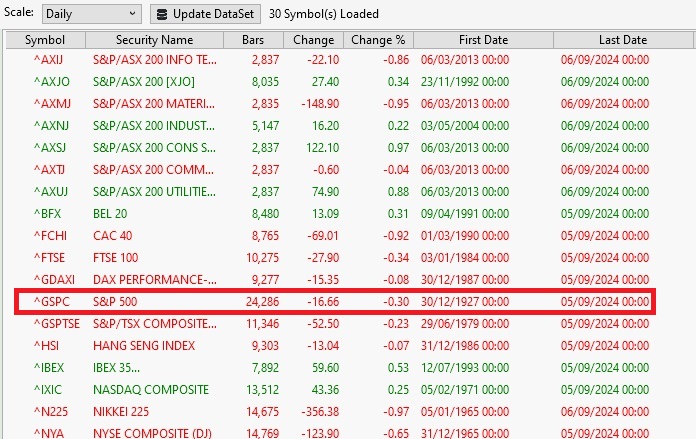
Task: Click the 122.10 change value
Action: [x=322, y=147]
